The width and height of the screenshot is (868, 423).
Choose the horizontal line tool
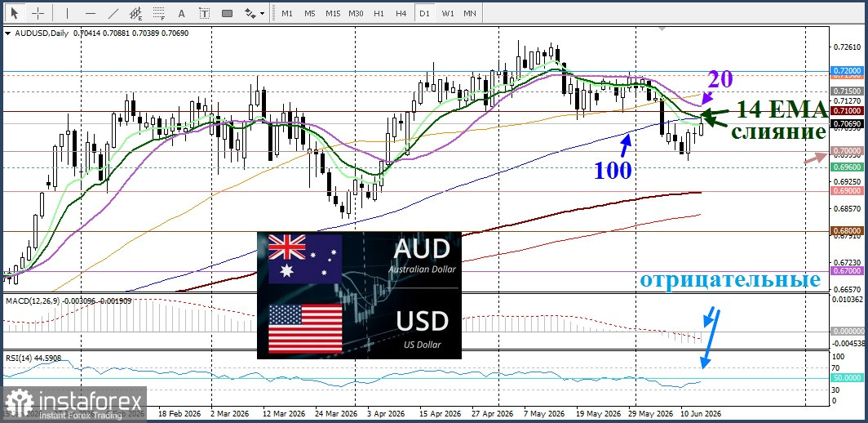[91, 13]
